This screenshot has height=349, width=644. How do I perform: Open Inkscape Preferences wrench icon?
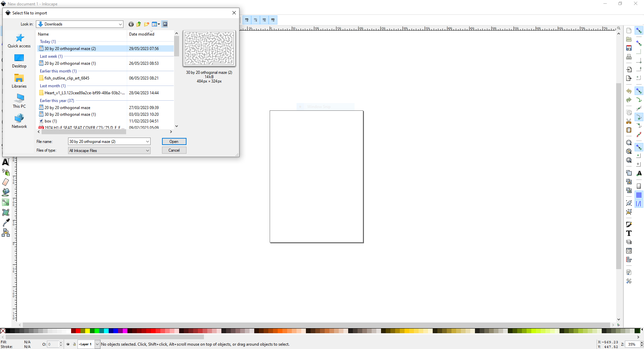click(629, 281)
